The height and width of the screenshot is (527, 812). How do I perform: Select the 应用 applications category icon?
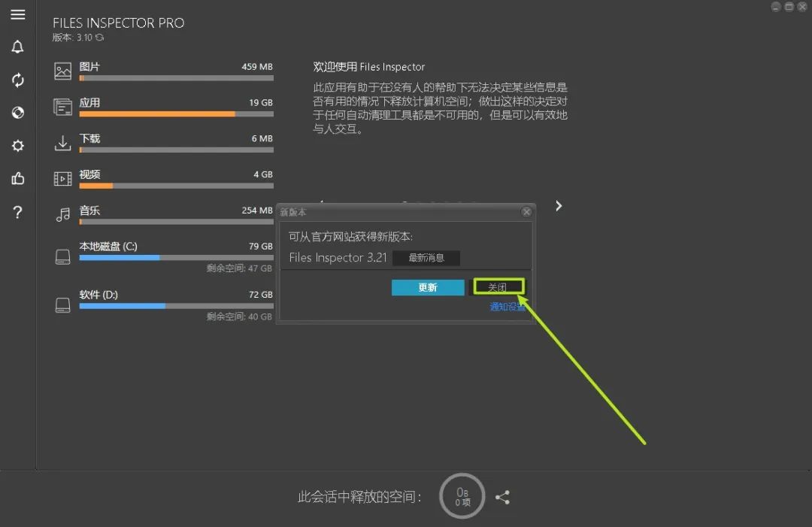click(63, 106)
